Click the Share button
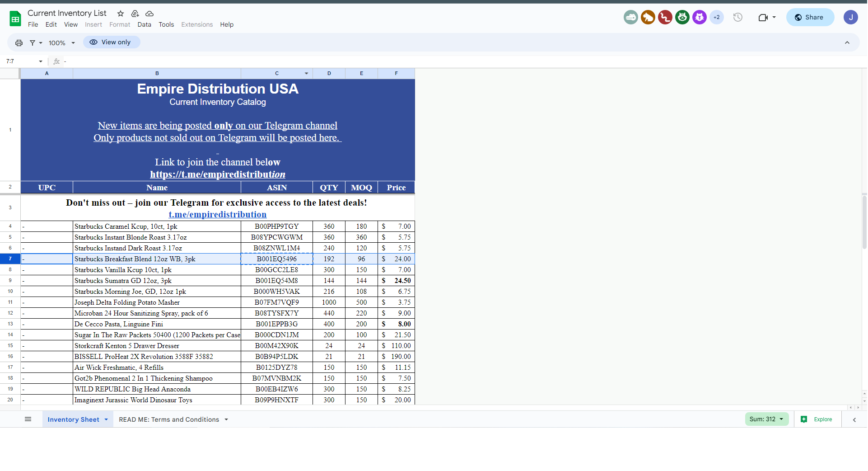Image resolution: width=868 pixels, height=471 pixels. [810, 17]
